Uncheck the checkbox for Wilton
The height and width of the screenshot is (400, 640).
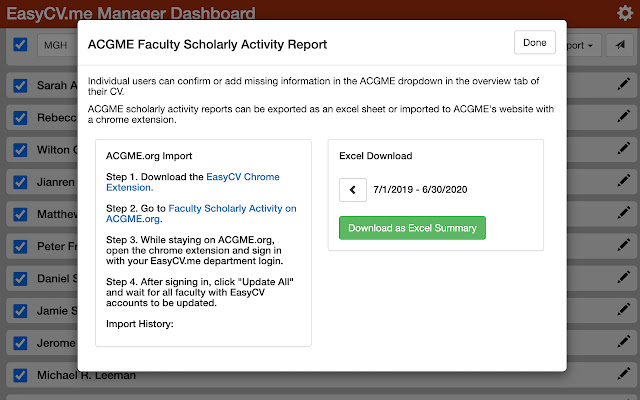[20, 150]
